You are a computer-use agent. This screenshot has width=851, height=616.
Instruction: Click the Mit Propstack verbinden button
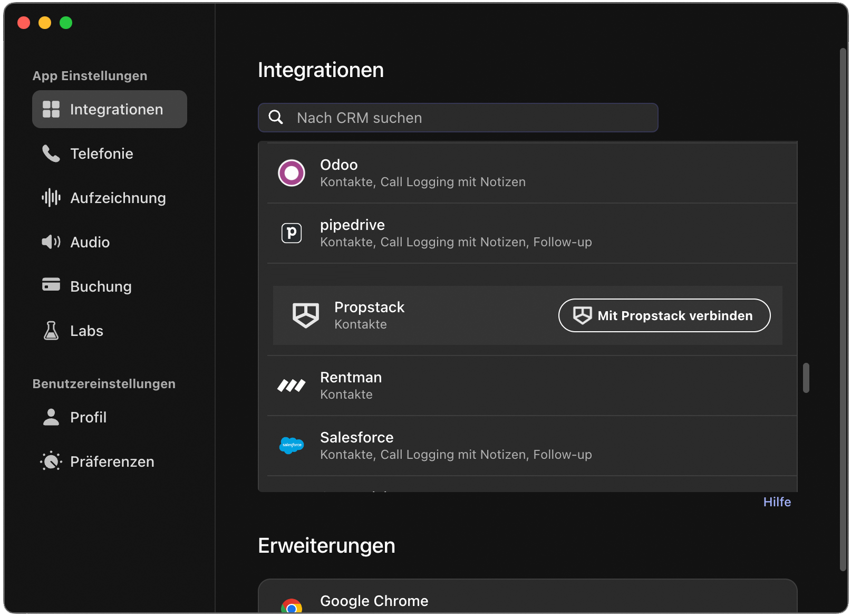tap(664, 315)
